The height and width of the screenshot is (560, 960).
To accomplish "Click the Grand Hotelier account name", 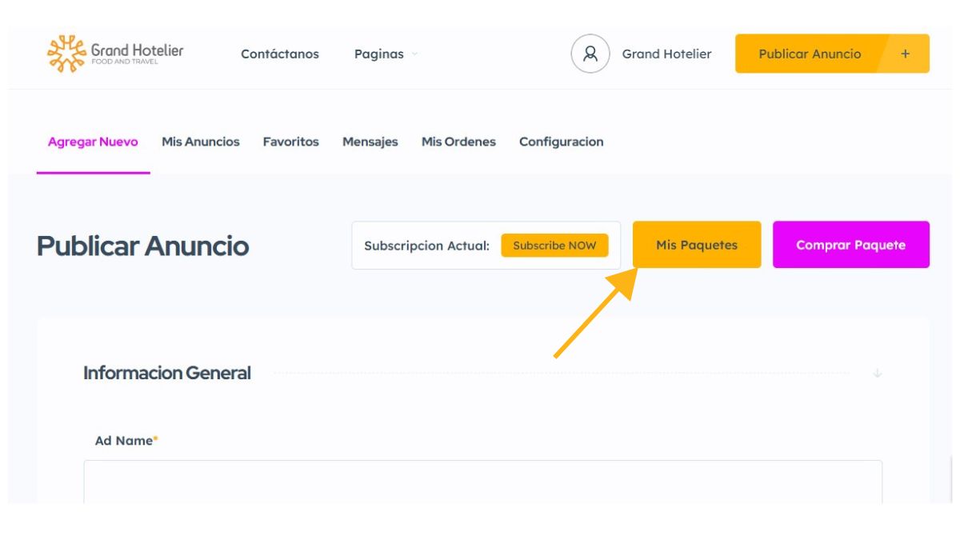I will [x=666, y=54].
